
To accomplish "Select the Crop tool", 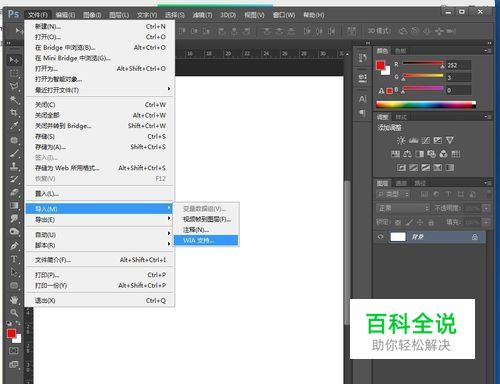I will pyautogui.click(x=14, y=112).
